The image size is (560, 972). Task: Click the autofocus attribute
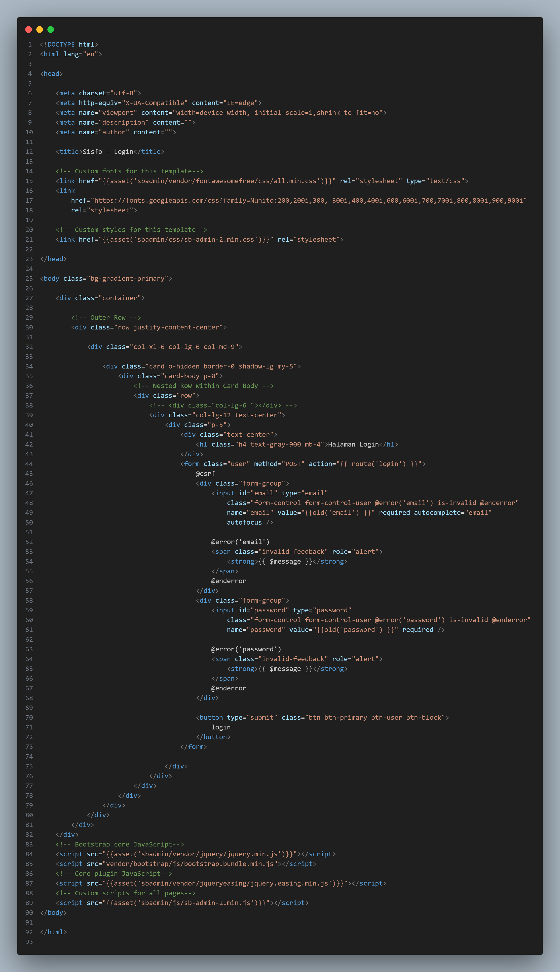tap(244, 522)
